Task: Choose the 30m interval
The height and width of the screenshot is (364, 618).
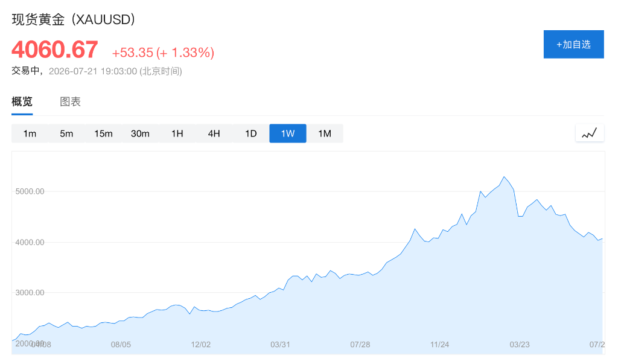Action: pos(140,133)
